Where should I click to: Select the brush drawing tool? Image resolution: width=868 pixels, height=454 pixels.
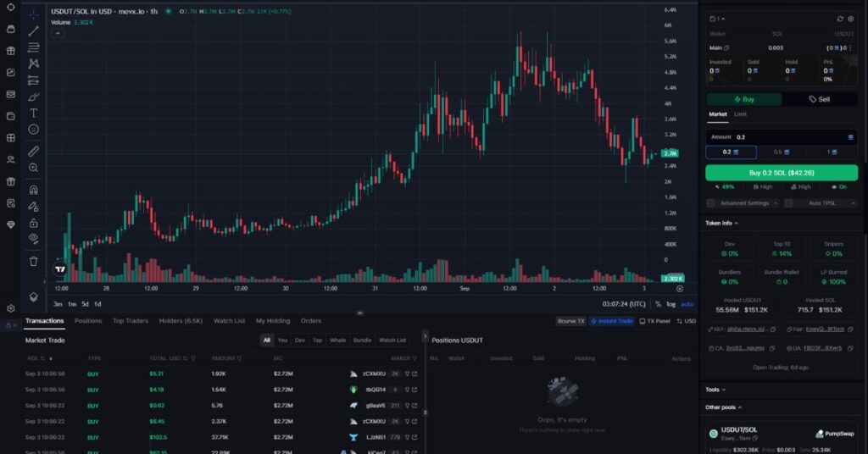(x=34, y=97)
